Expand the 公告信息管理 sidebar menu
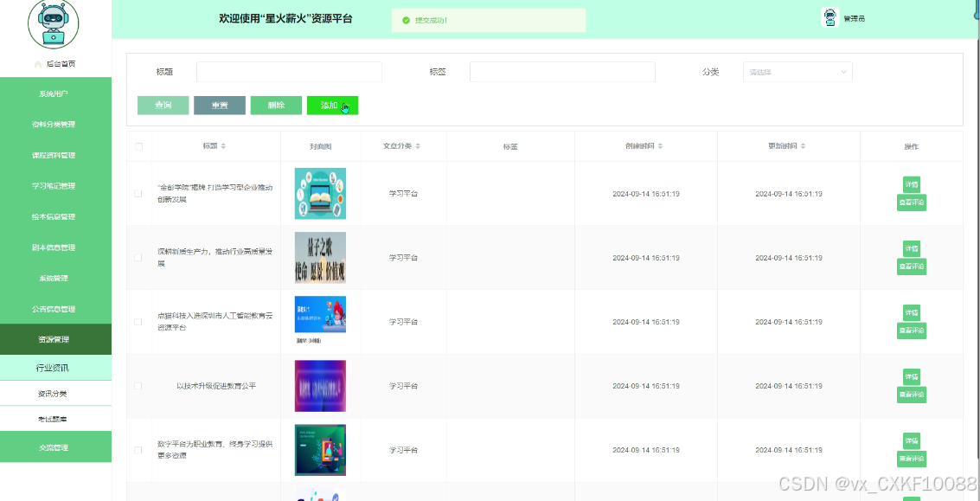Screen dimensions: 980x501 click(x=55, y=309)
